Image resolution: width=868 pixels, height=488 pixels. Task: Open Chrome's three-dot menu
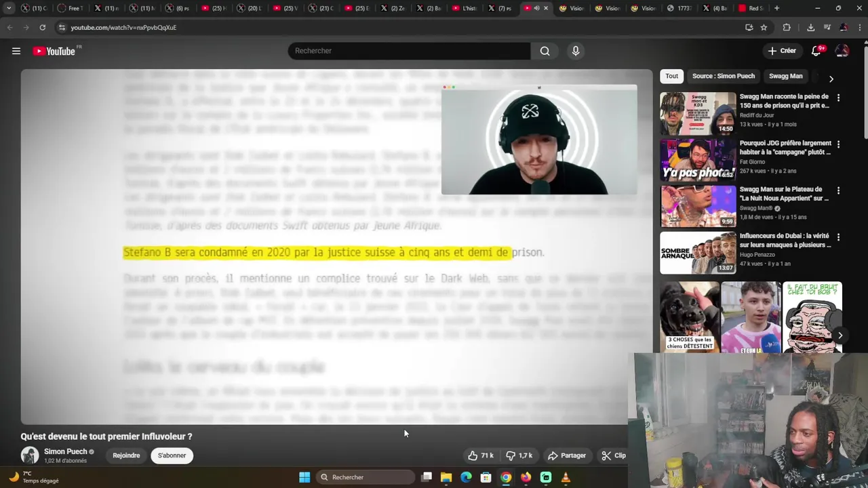tap(859, 27)
